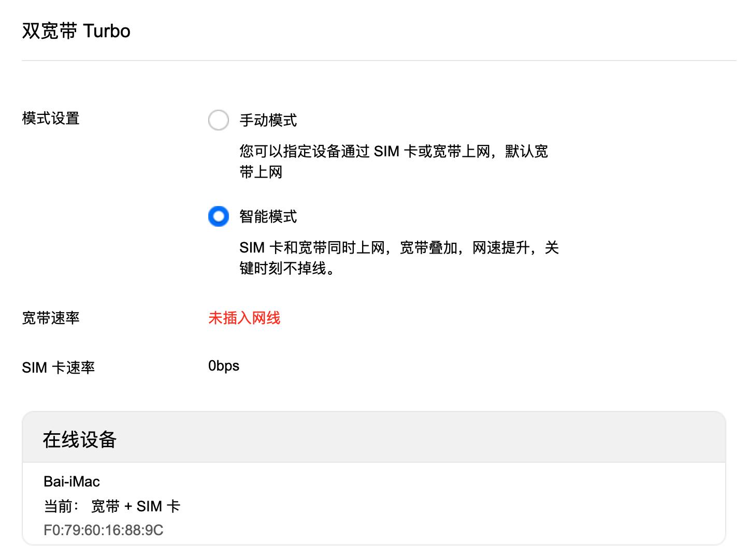Screen dimensions: 748x560
Task: Enable manual mode by clicking its radio circle
Action: [x=219, y=120]
